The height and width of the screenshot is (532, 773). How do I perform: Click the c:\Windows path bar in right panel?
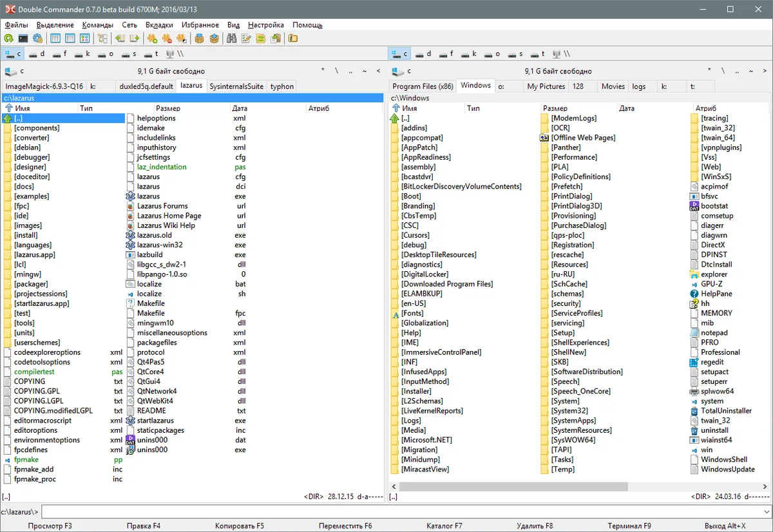coord(580,98)
